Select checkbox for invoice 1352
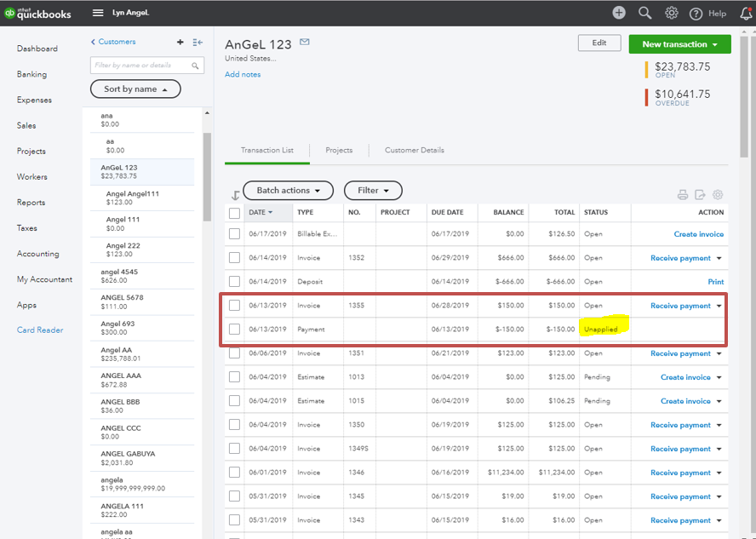This screenshot has width=756, height=539. (234, 257)
